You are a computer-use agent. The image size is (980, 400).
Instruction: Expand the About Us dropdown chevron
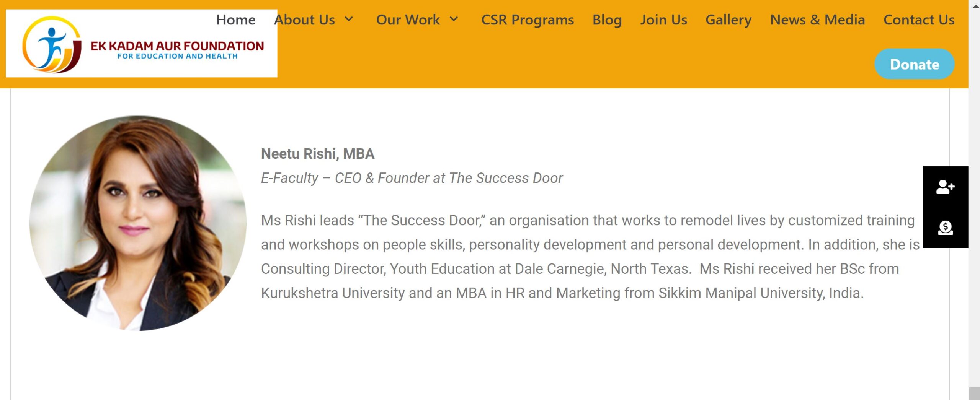[x=349, y=19]
